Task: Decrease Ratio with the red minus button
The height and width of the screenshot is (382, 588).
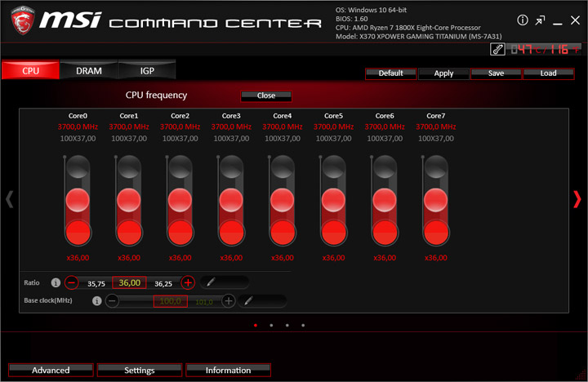Action: pyautogui.click(x=71, y=282)
